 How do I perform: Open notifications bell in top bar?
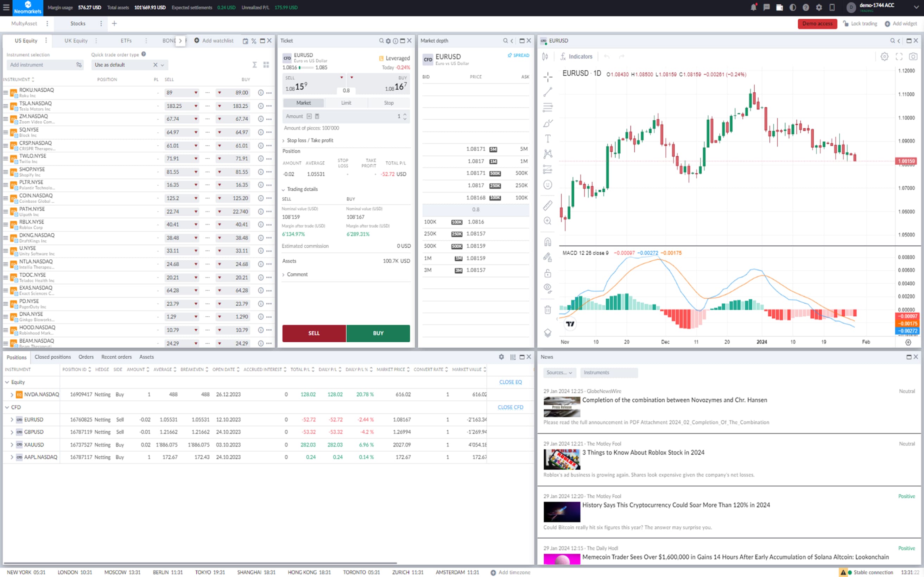(753, 7)
